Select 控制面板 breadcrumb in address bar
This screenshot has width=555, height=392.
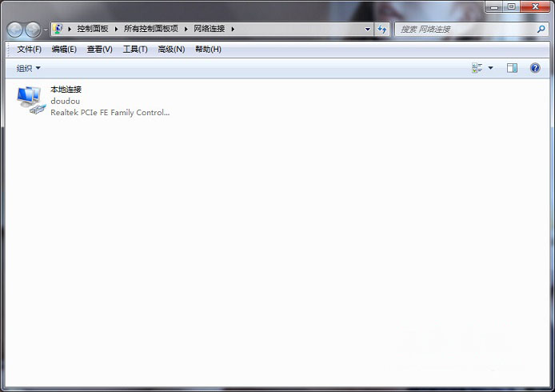coord(93,29)
